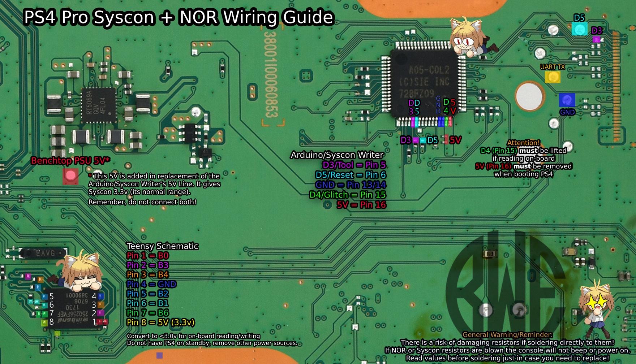Click the cyan D5 test point marker above UART TX

[x=579, y=29]
